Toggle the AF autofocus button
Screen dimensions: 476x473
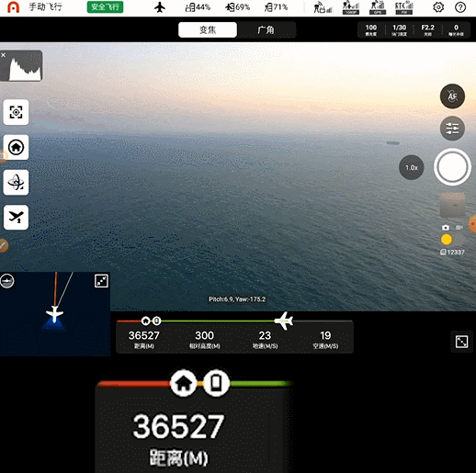tap(452, 96)
